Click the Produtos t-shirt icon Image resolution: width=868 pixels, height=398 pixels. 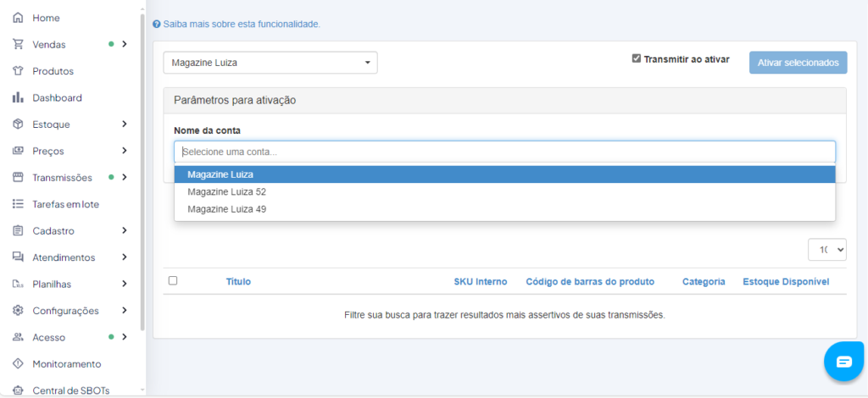(x=18, y=71)
